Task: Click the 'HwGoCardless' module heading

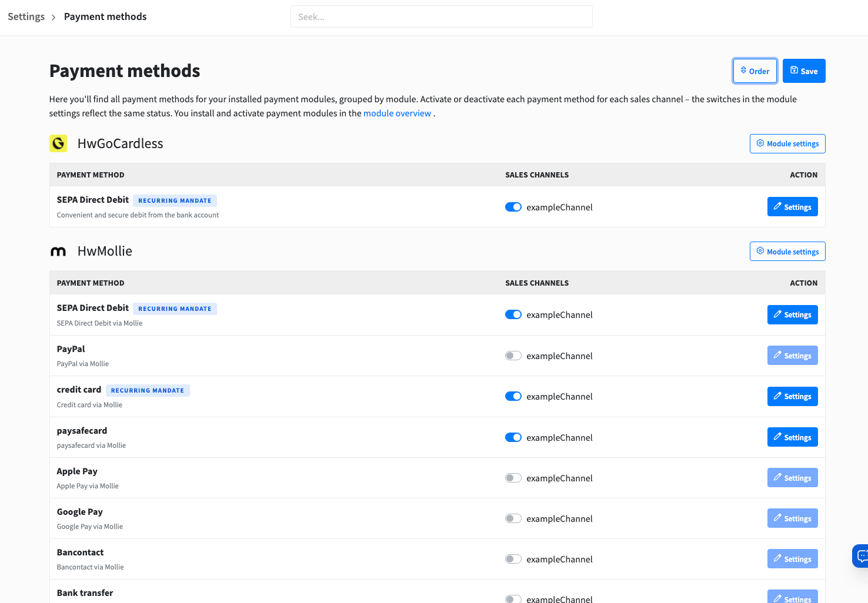Action: pos(121,143)
